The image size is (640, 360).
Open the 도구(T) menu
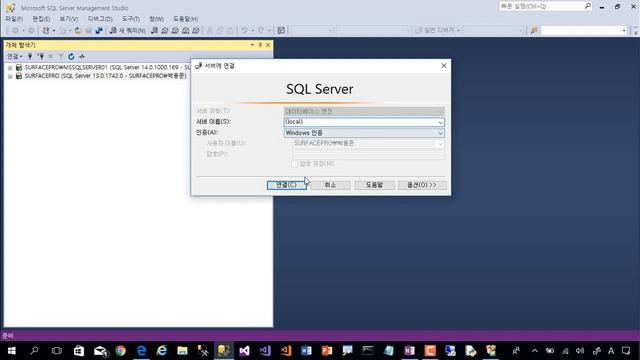[131, 19]
